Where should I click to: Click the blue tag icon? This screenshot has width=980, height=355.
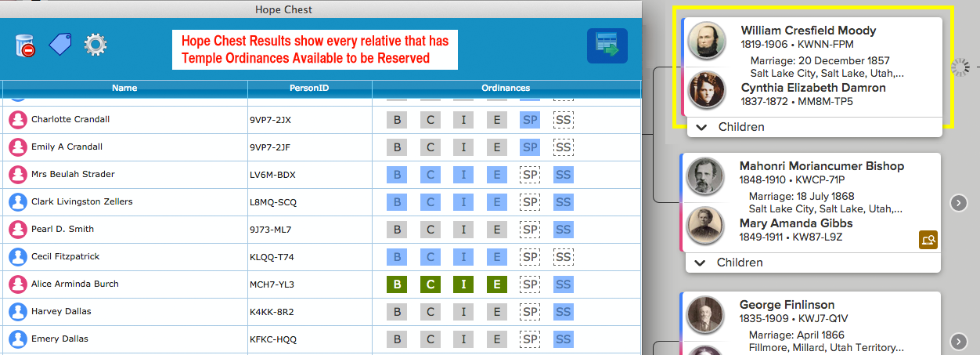60,44
